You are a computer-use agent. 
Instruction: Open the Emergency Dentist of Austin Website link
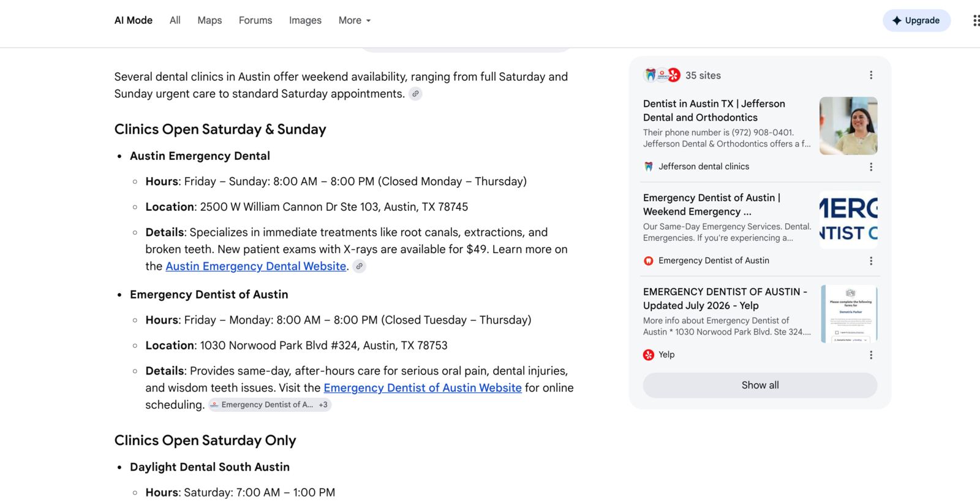tap(423, 387)
